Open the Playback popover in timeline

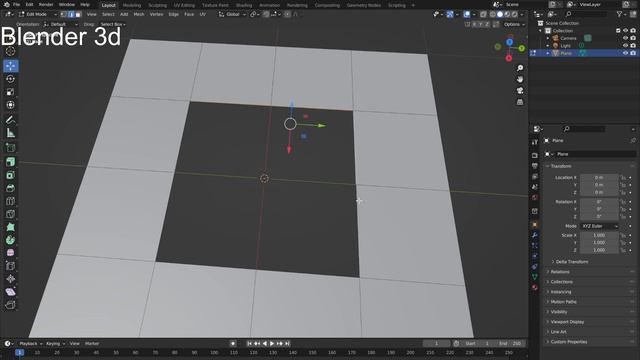pyautogui.click(x=30, y=344)
